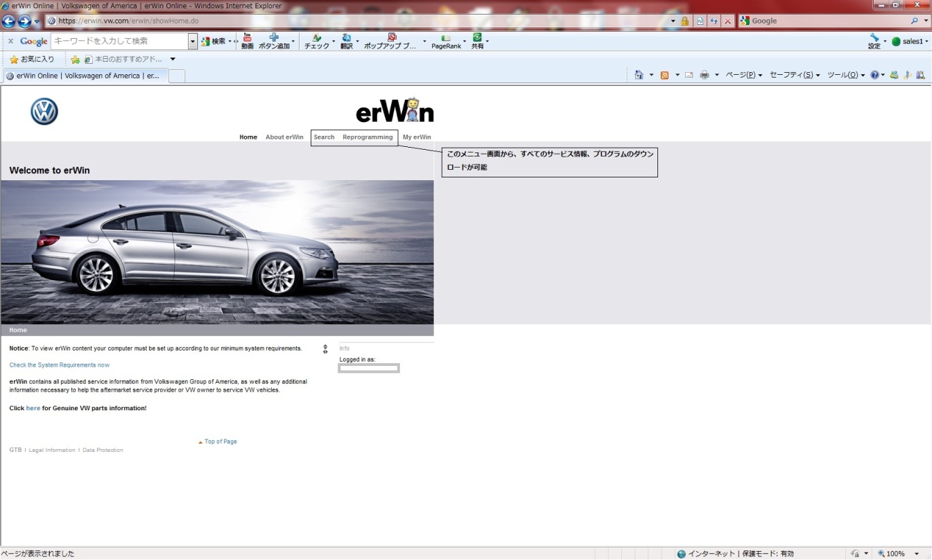Open the RSS feeds icon
Image resolution: width=932 pixels, height=560 pixels.
click(664, 75)
